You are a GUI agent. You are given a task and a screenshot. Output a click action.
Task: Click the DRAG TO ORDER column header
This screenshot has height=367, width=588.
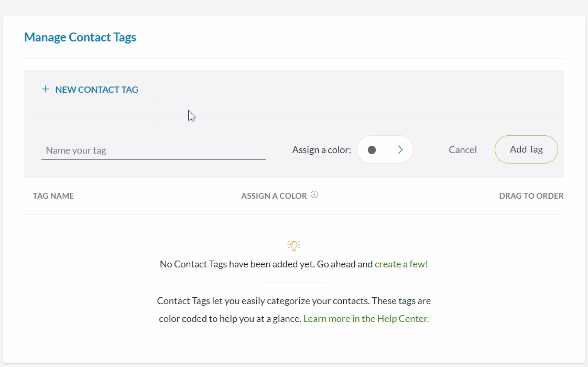531,196
